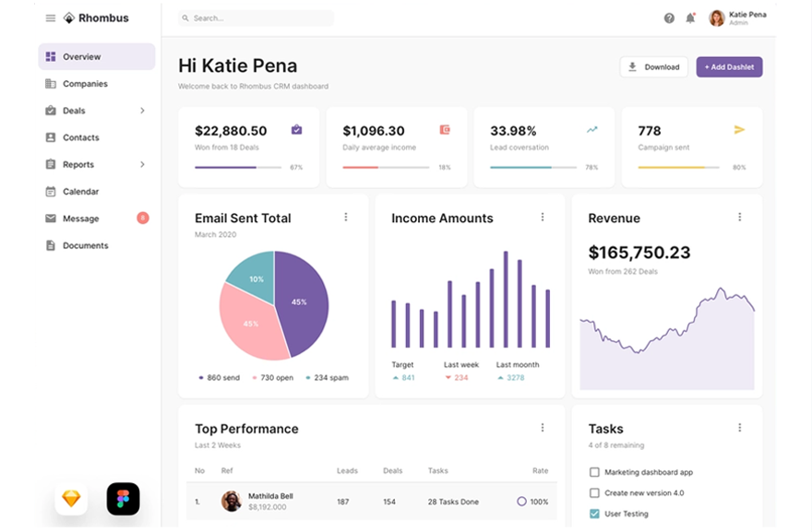
Task: Expand the Reports submenu chevron
Action: pyautogui.click(x=142, y=164)
